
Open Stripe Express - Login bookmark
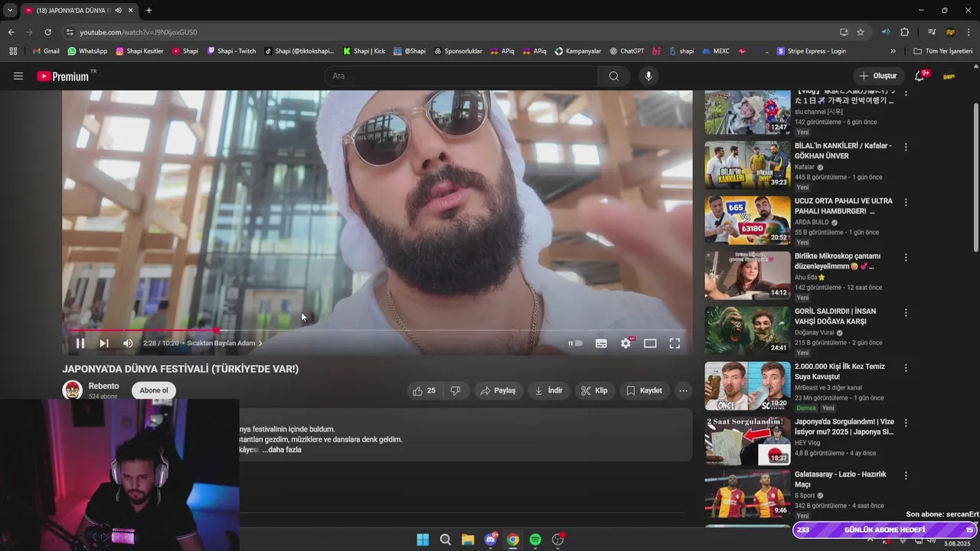tap(811, 51)
